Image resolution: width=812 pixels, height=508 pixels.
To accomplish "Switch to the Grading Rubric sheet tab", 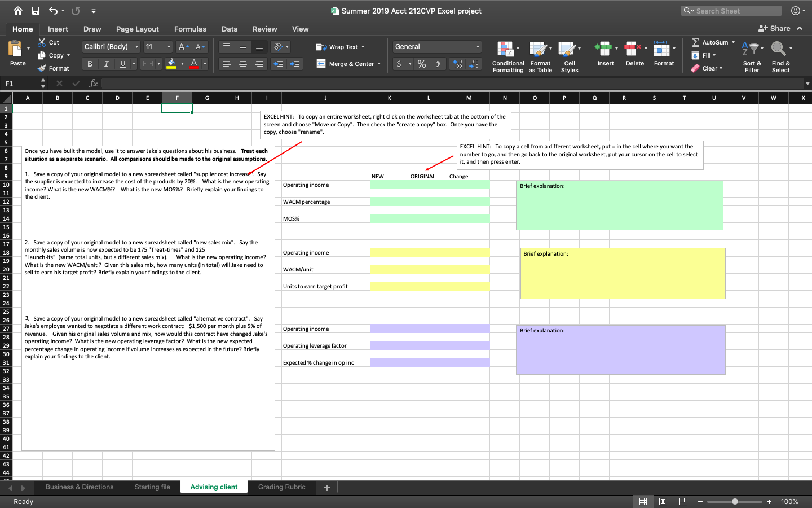I will [x=282, y=487].
